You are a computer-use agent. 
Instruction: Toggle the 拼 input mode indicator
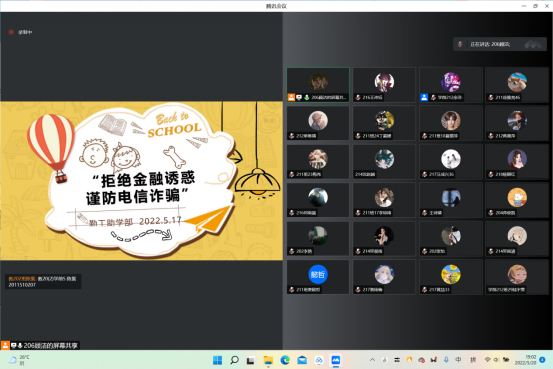click(x=473, y=359)
